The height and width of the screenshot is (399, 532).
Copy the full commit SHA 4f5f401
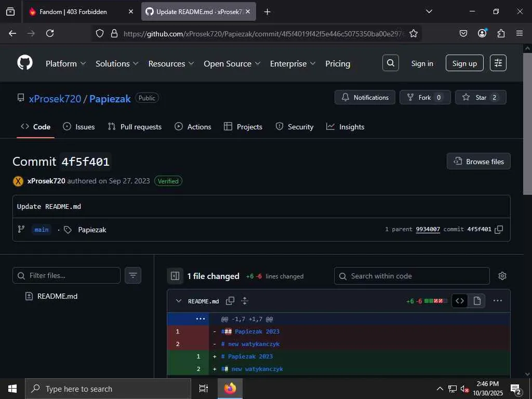point(499,229)
